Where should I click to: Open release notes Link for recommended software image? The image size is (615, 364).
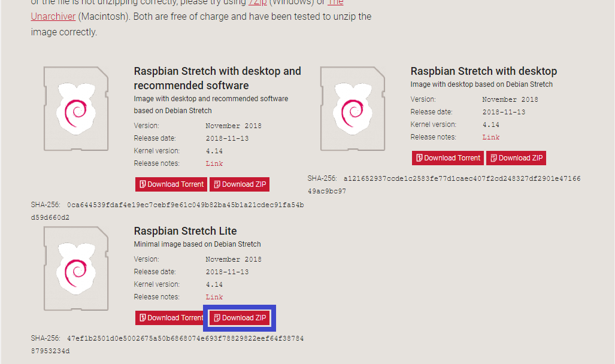coord(214,163)
